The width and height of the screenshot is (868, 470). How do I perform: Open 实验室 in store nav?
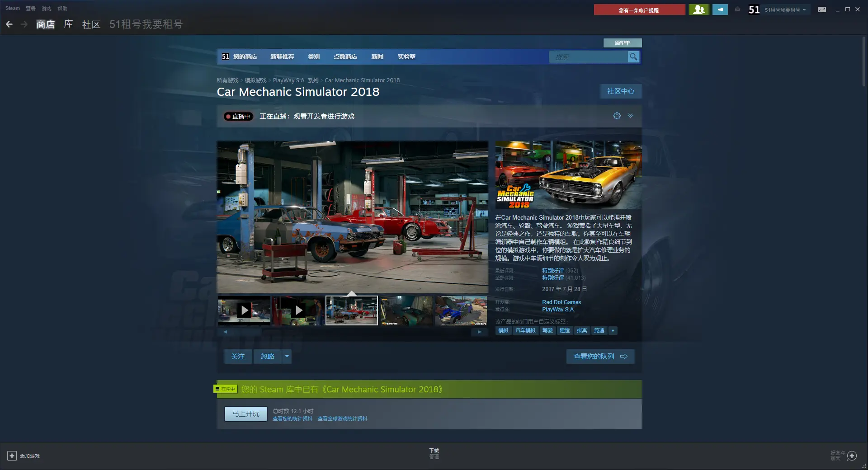[x=406, y=56]
